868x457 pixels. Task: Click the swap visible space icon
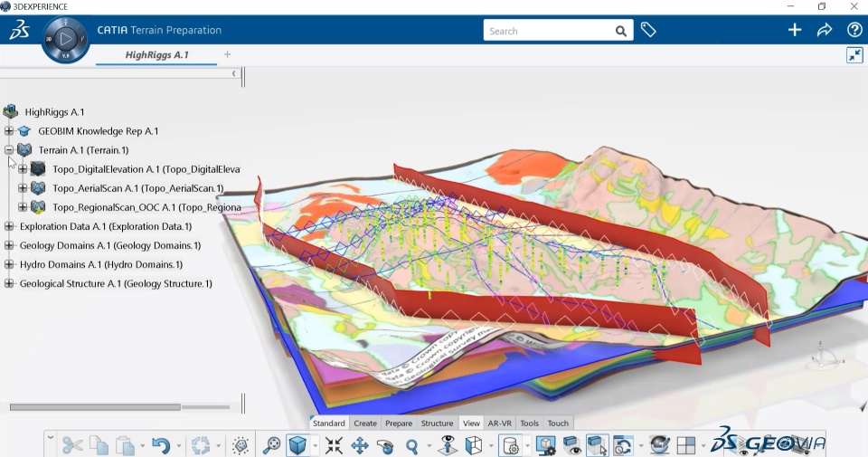(x=623, y=445)
